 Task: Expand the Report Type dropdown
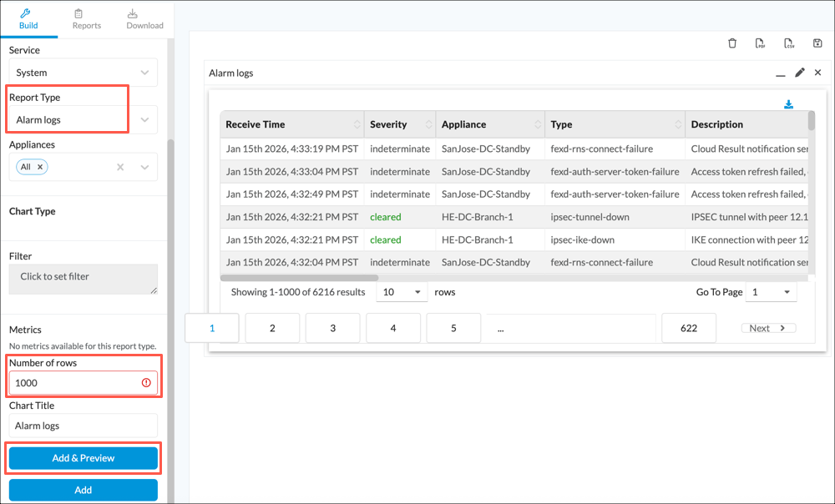coord(144,119)
